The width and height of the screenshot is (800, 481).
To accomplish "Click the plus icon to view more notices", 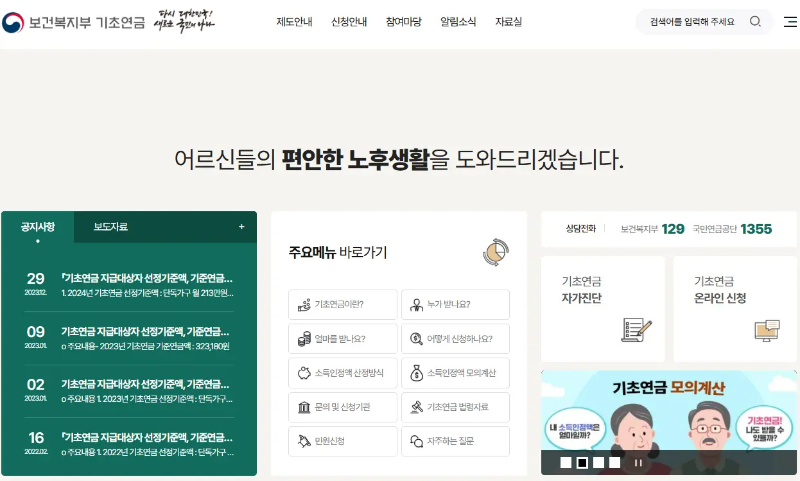I will pos(241,226).
